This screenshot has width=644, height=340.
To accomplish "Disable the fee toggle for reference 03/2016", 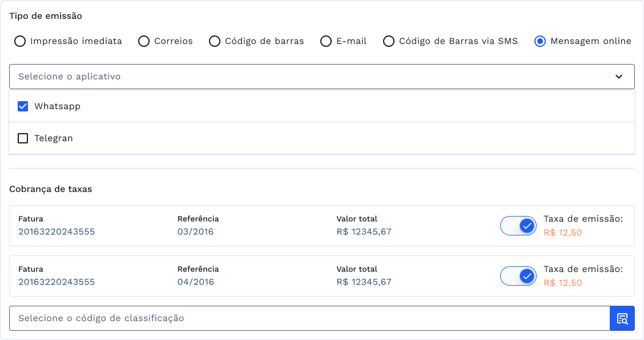I will point(518,226).
